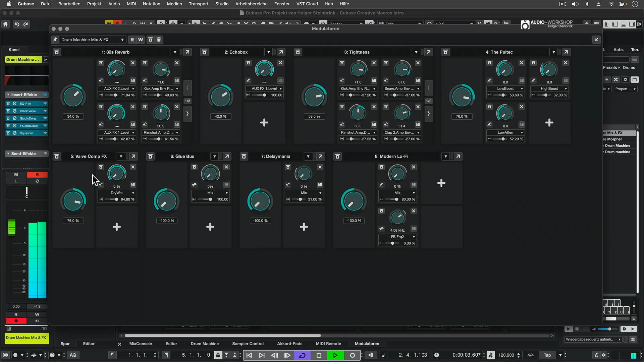Remove the LowBoost target from The Pultec
The image size is (644, 362).
[x=522, y=63]
